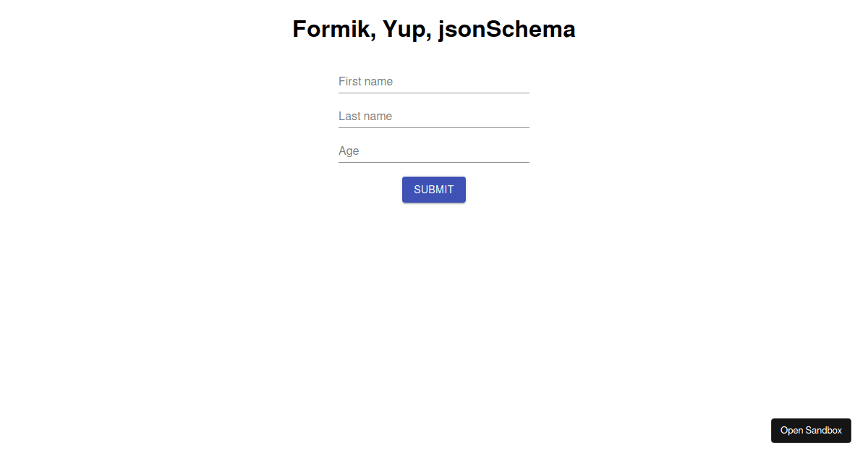
Task: Click the 'Age' placeholder label
Action: click(349, 151)
